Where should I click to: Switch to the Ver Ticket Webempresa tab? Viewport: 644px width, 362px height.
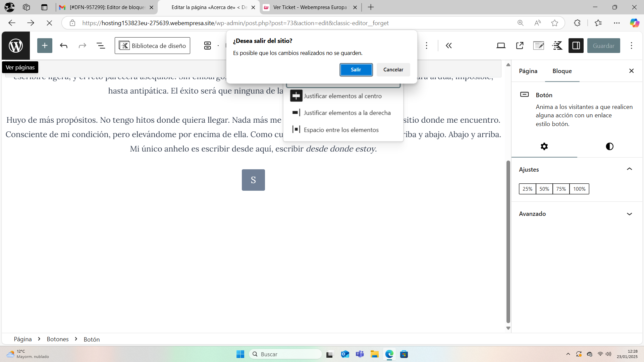pyautogui.click(x=310, y=7)
